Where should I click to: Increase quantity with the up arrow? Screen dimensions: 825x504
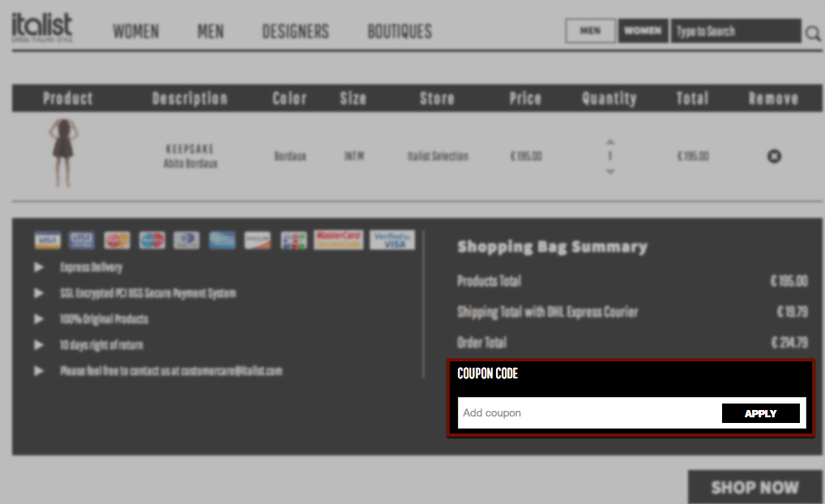tap(610, 142)
